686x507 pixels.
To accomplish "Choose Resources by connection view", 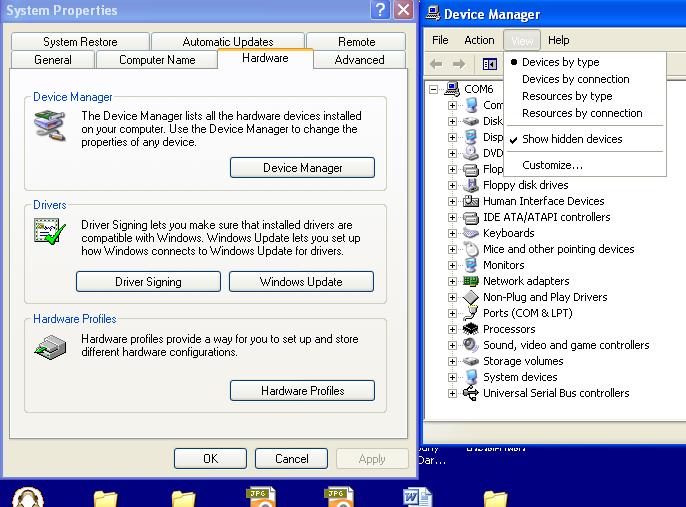I will [x=582, y=113].
